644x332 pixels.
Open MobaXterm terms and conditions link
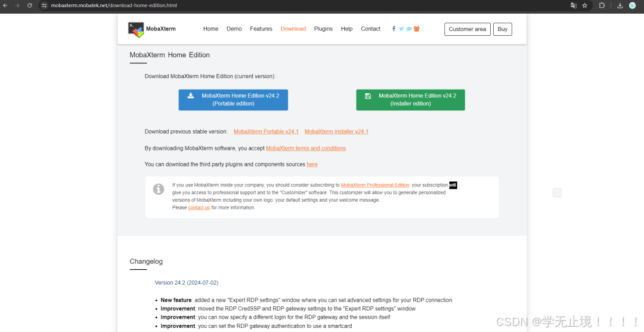point(306,148)
